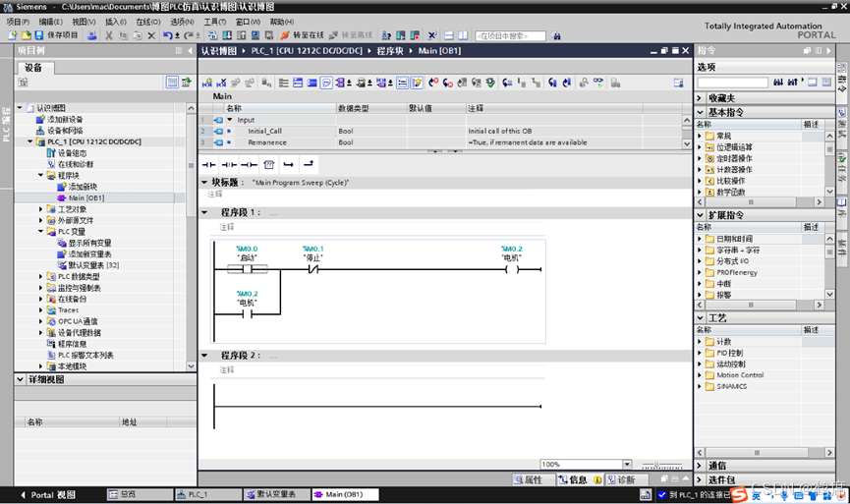Viewport: 850px width, 504px height.
Task: Open the 工具(T) menu
Action: coord(214,22)
